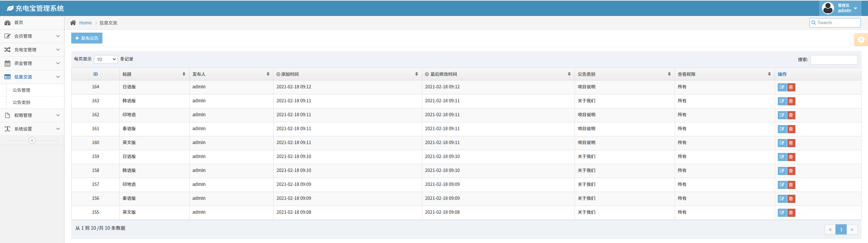The height and width of the screenshot is (243, 868).
Task: Expand the 充电宝管理 sidebar menu
Action: coord(32,50)
